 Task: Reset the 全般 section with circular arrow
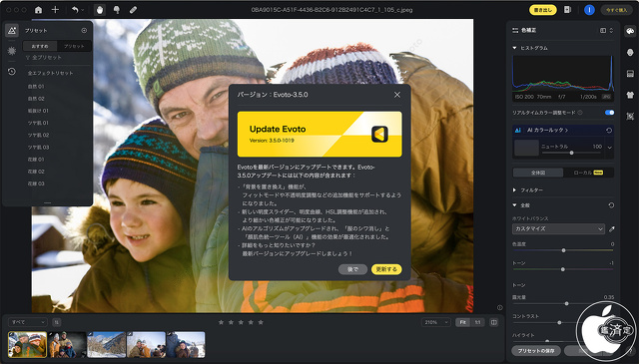coord(611,205)
